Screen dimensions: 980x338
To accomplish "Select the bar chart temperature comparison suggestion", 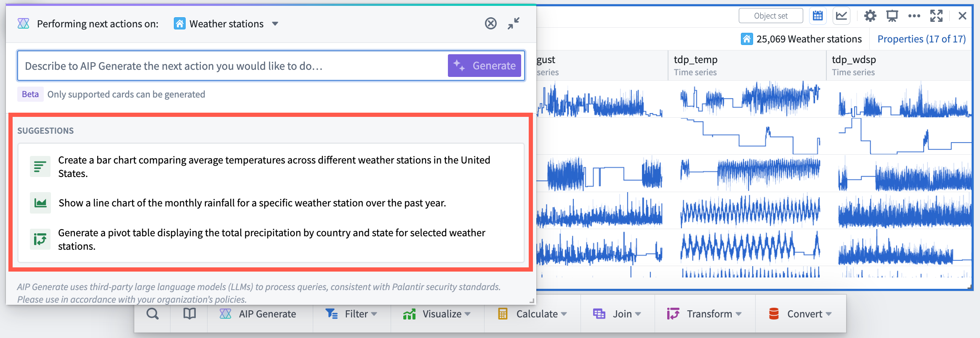I will pyautogui.click(x=271, y=166).
